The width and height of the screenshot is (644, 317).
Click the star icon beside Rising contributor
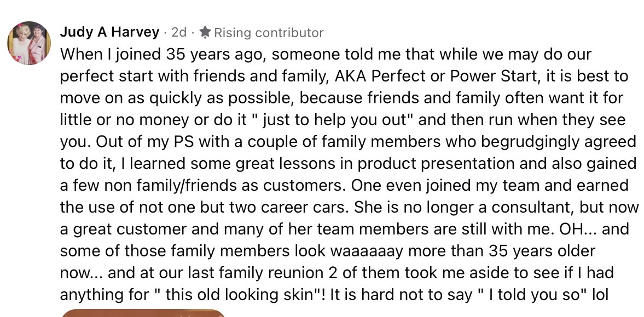(x=205, y=32)
